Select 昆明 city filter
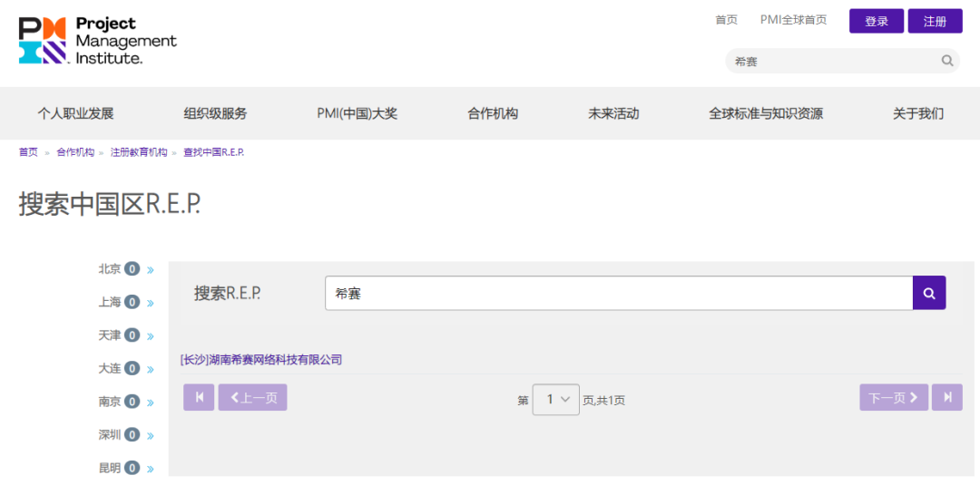980x485 pixels. [110, 468]
